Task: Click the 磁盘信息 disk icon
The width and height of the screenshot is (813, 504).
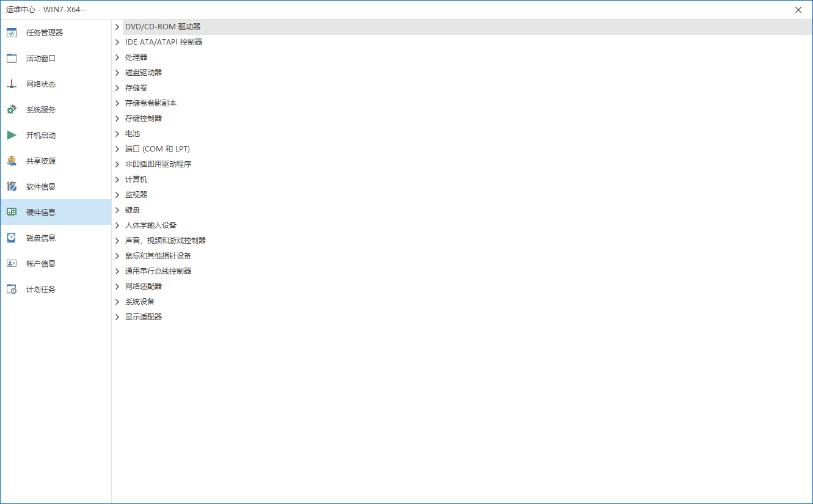Action: pos(12,238)
